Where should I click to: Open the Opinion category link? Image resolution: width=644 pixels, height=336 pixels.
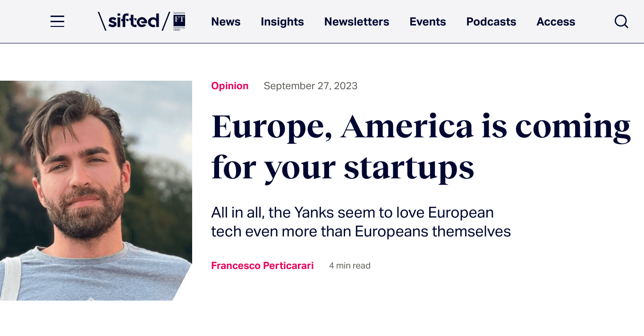tap(229, 86)
